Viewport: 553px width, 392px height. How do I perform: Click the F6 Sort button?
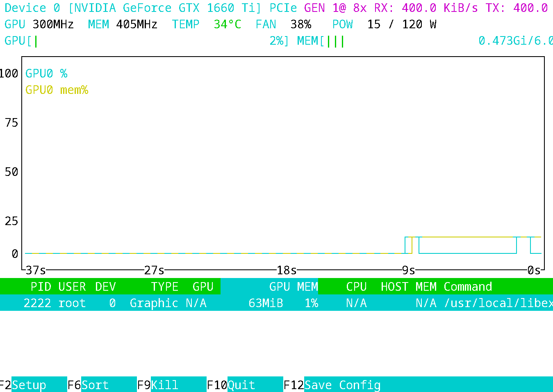pos(95,385)
